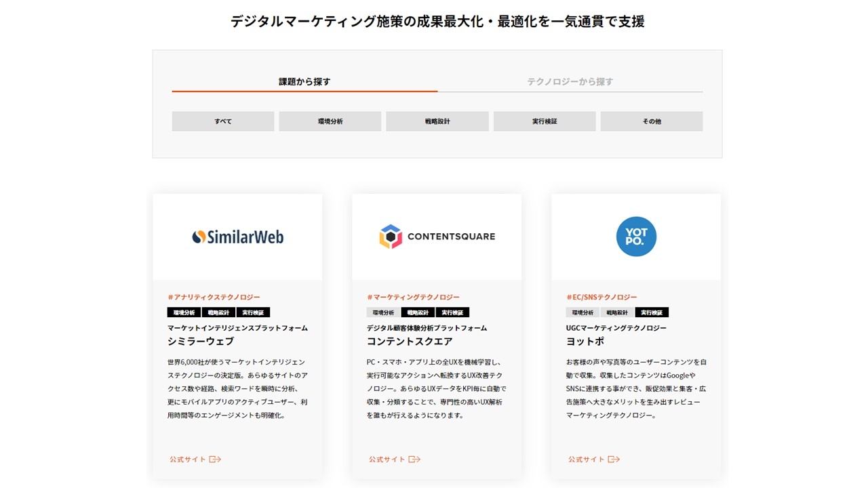Image resolution: width=868 pixels, height=488 pixels.
Task: Open 公式サイト link for シミラーウェブ
Action: pos(188,460)
